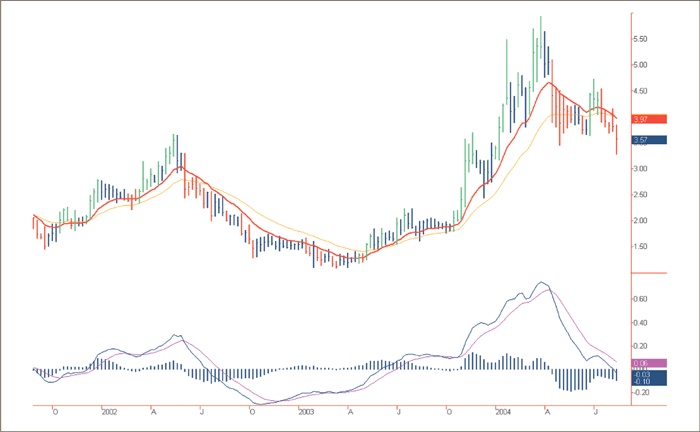Click the blue -0.10 indicator value badge
The height and width of the screenshot is (432, 700).
tap(650, 381)
